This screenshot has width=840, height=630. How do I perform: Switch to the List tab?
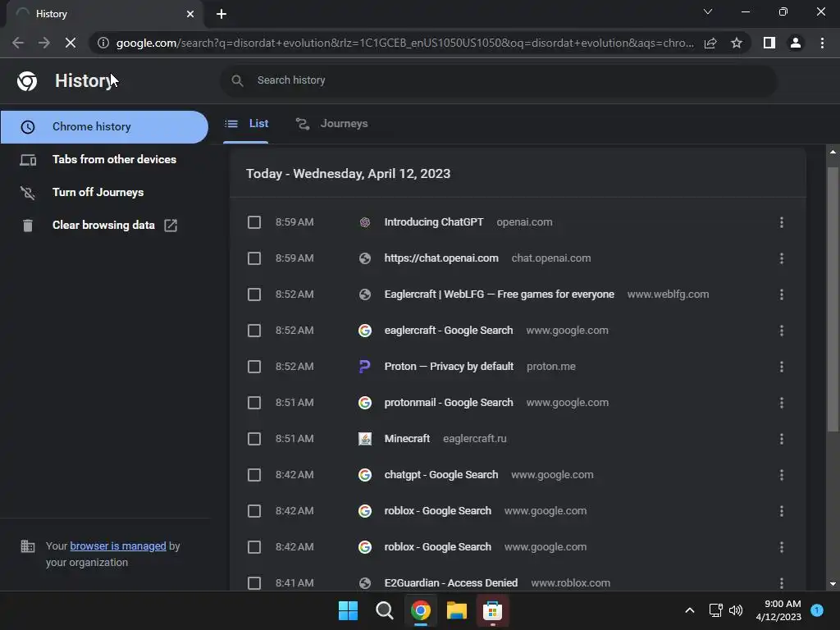pos(246,124)
